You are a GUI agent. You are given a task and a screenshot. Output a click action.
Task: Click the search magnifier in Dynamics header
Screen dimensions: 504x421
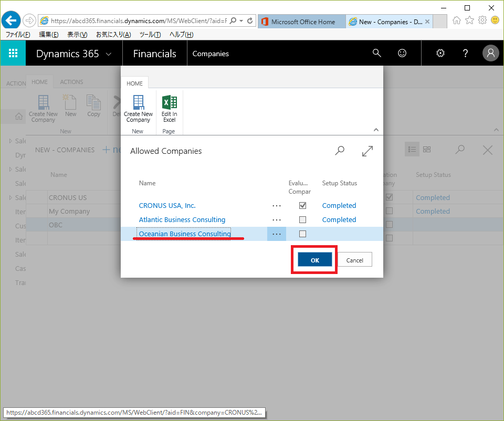click(x=376, y=53)
